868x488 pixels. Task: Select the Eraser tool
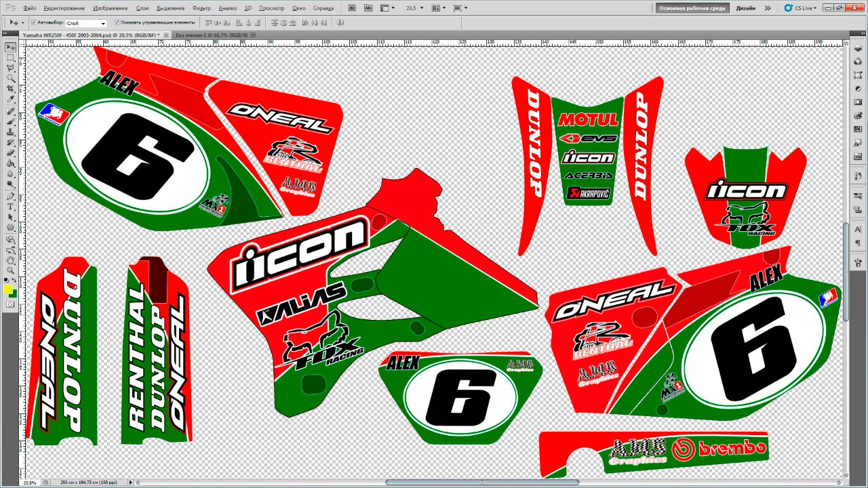tap(11, 153)
